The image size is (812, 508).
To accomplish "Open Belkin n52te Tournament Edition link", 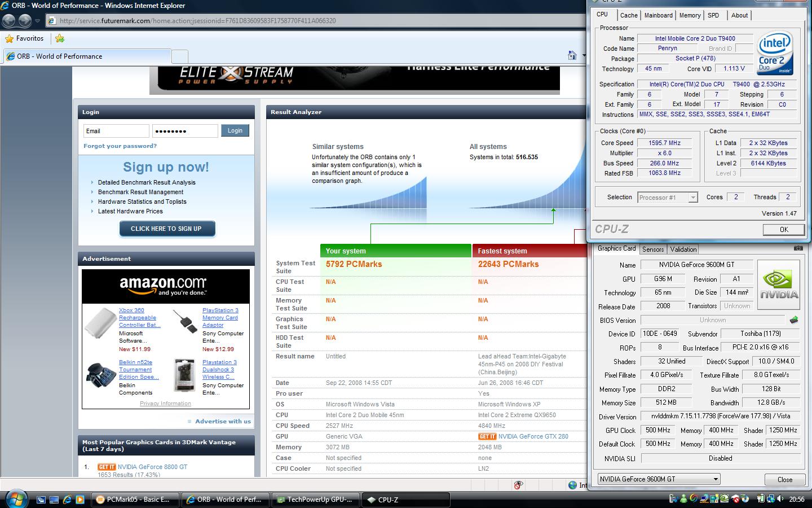I will [139, 370].
